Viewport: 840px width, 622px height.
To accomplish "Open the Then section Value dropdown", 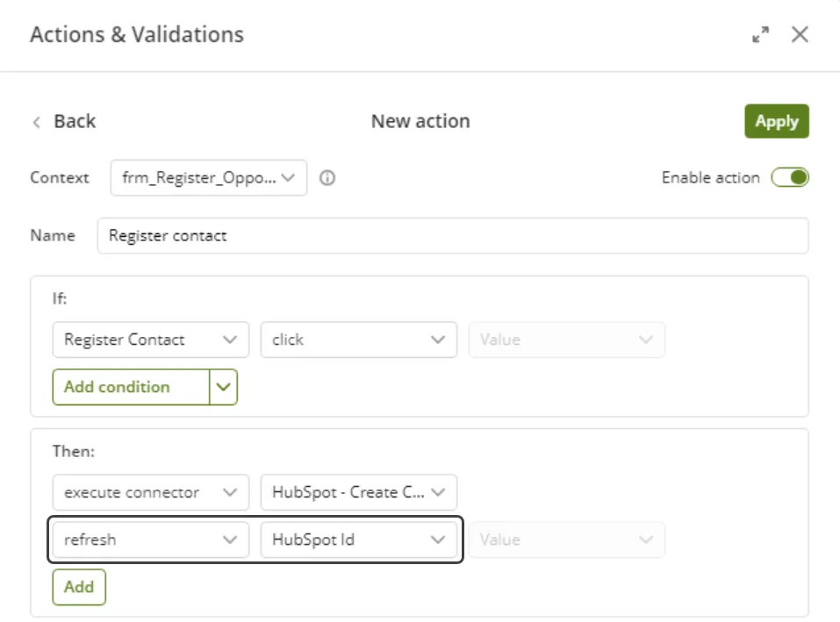I will 566,540.
